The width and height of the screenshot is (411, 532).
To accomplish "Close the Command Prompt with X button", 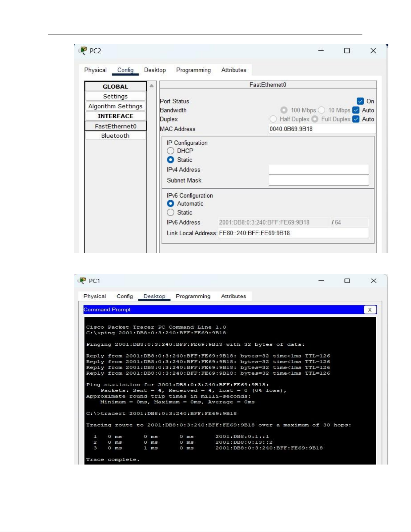I will click(x=370, y=309).
